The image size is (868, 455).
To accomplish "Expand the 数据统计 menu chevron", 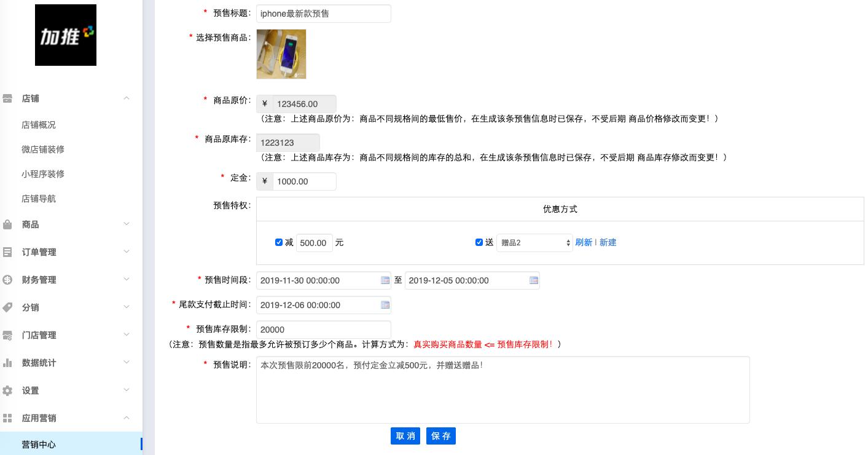I will coord(127,363).
